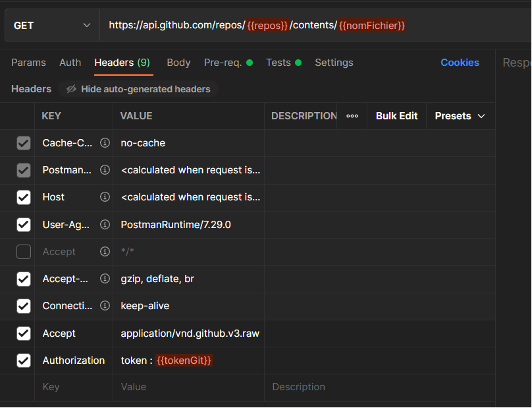The height and width of the screenshot is (408, 532).
Task: Switch to the Params tab
Action: coord(28,63)
